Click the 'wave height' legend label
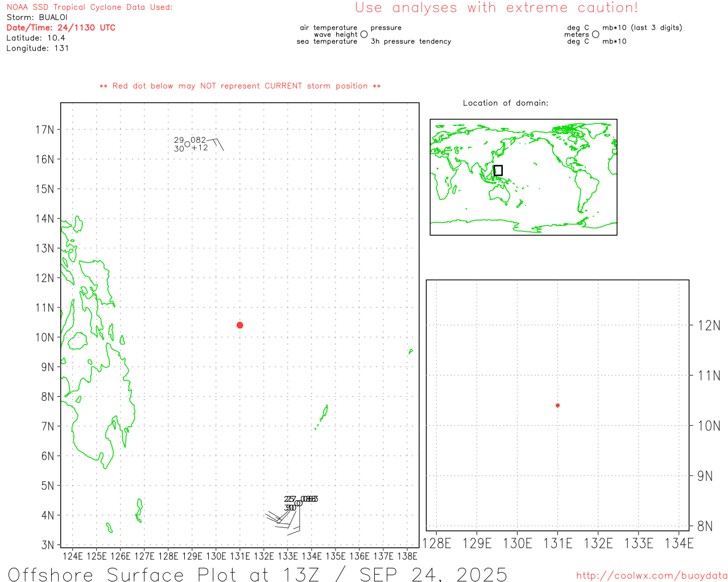Screen dimensions: 728x582 336,35
